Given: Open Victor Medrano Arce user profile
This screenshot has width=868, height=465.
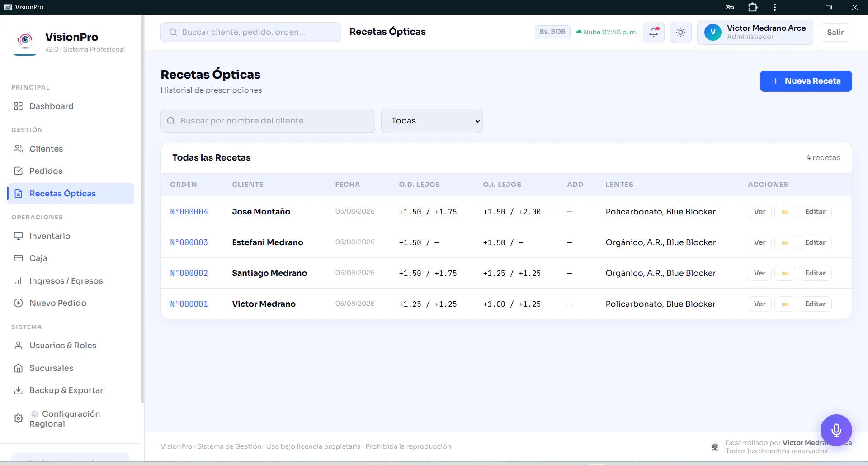Looking at the screenshot, I should click(x=755, y=32).
